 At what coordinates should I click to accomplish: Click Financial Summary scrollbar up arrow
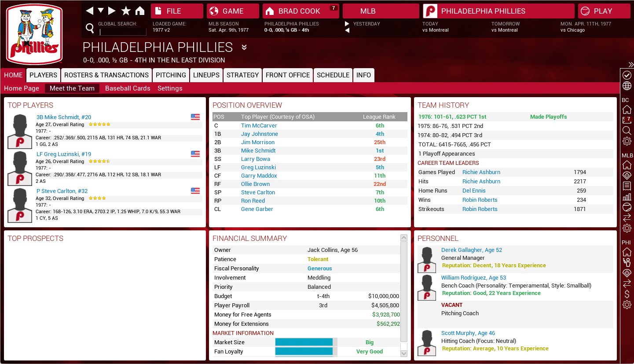click(x=404, y=238)
